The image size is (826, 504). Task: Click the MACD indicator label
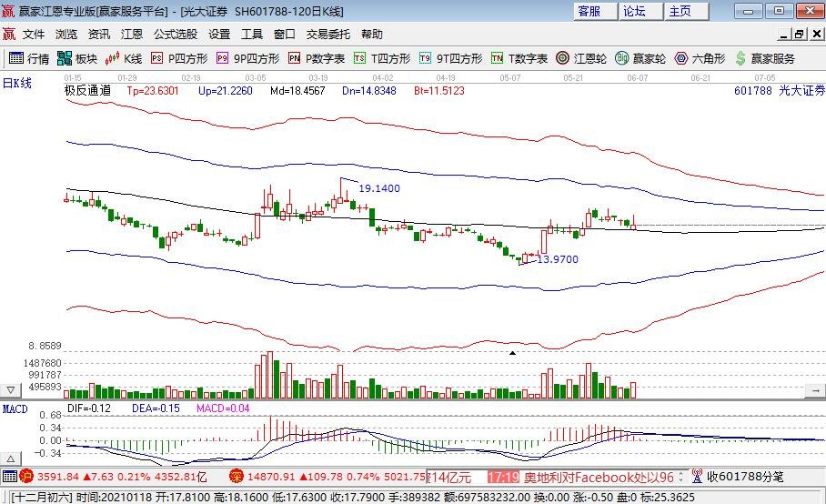15,409
